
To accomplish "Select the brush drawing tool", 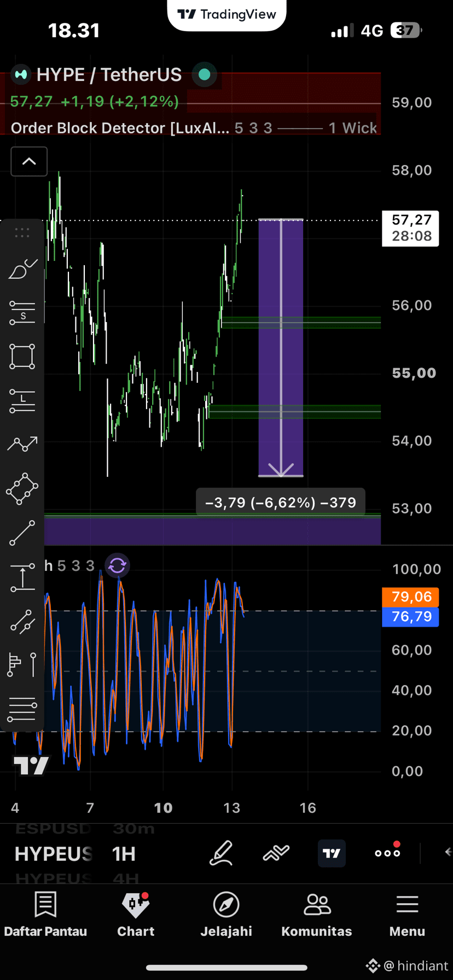I will click(22, 269).
